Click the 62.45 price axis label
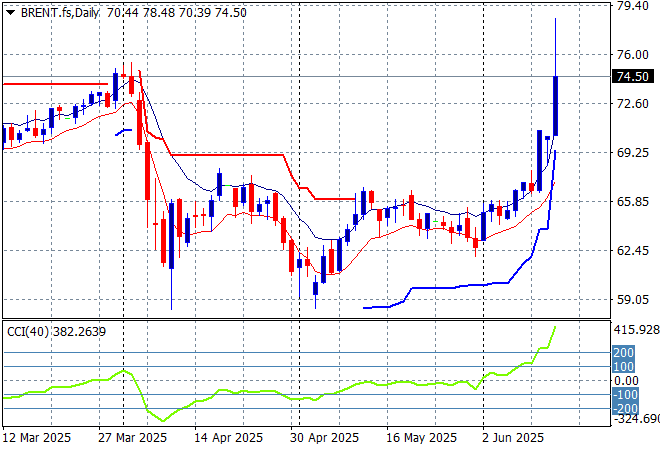Screen dimensions: 660x450 click(633, 250)
